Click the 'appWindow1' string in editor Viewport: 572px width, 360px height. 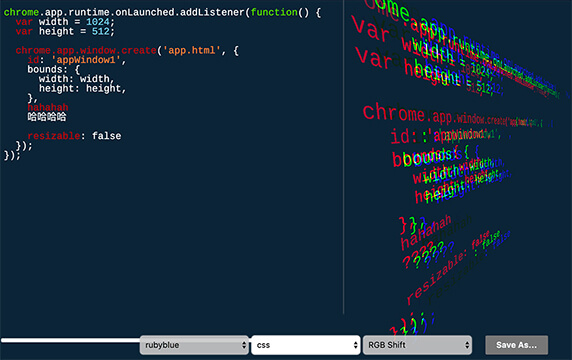86,60
